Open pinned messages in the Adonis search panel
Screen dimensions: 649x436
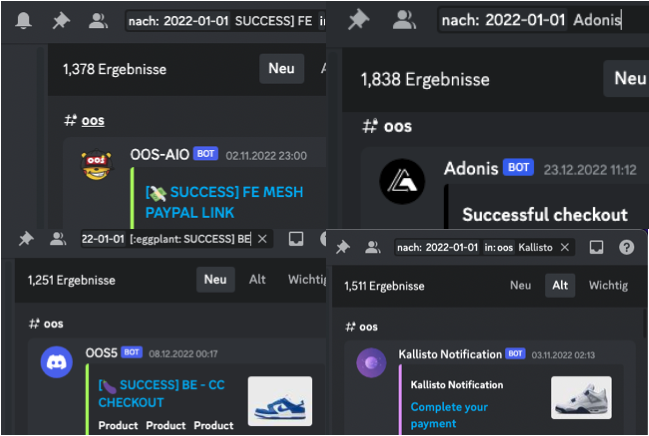click(358, 19)
